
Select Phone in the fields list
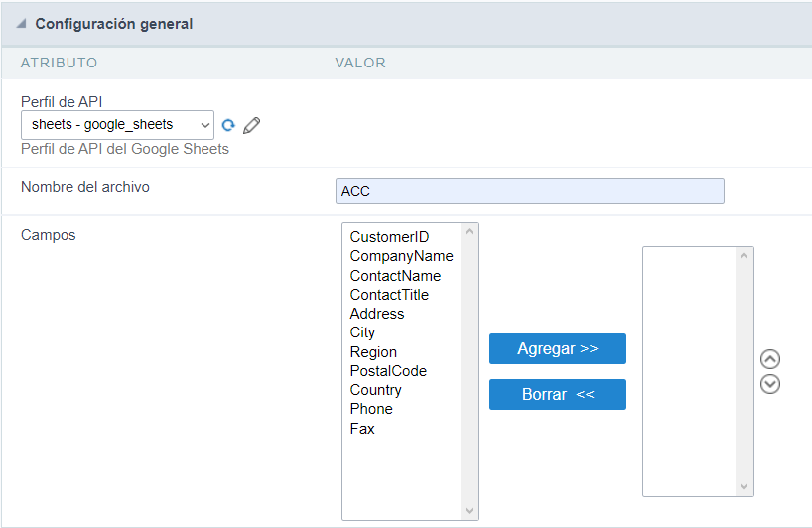click(x=371, y=409)
